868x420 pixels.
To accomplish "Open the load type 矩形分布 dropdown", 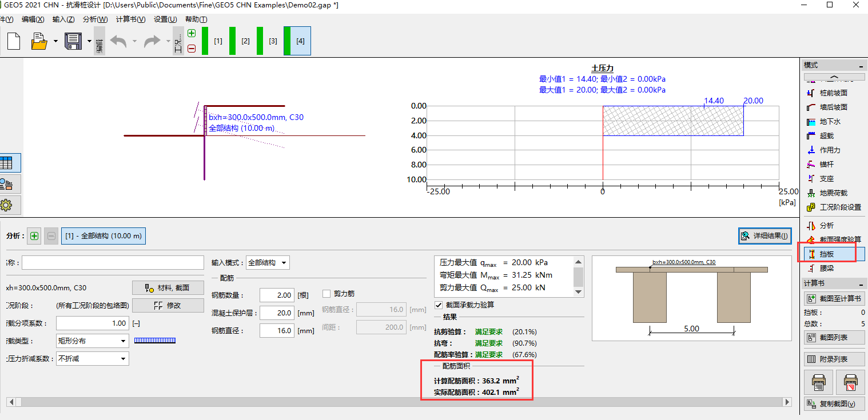I will [92, 341].
